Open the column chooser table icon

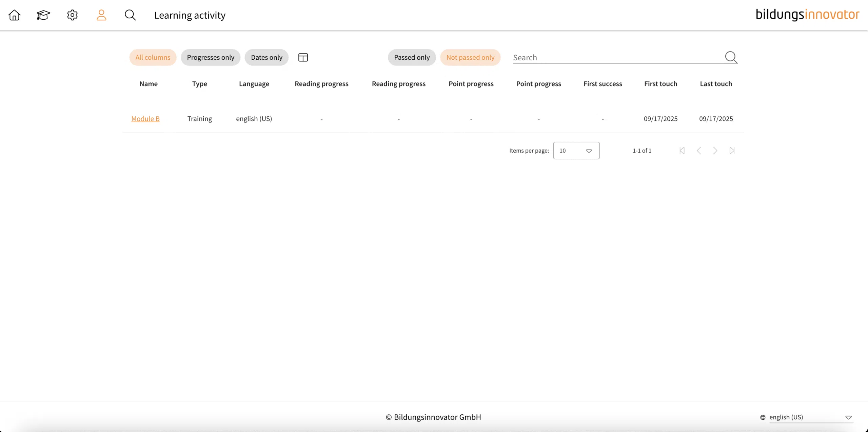coord(303,57)
